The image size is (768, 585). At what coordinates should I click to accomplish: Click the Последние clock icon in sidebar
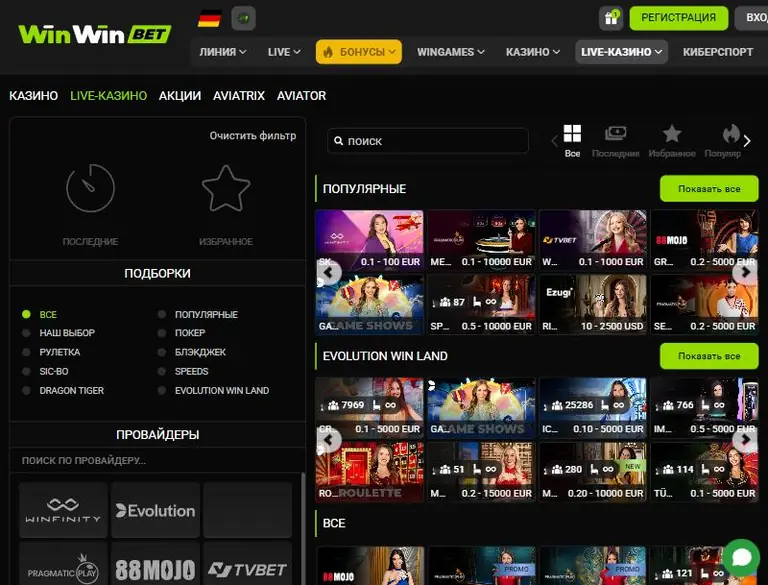[x=91, y=188]
